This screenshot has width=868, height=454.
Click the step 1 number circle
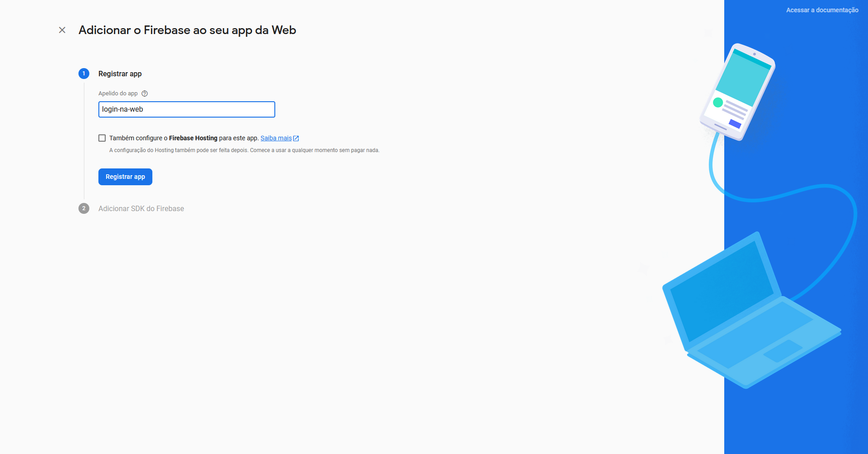coord(84,74)
